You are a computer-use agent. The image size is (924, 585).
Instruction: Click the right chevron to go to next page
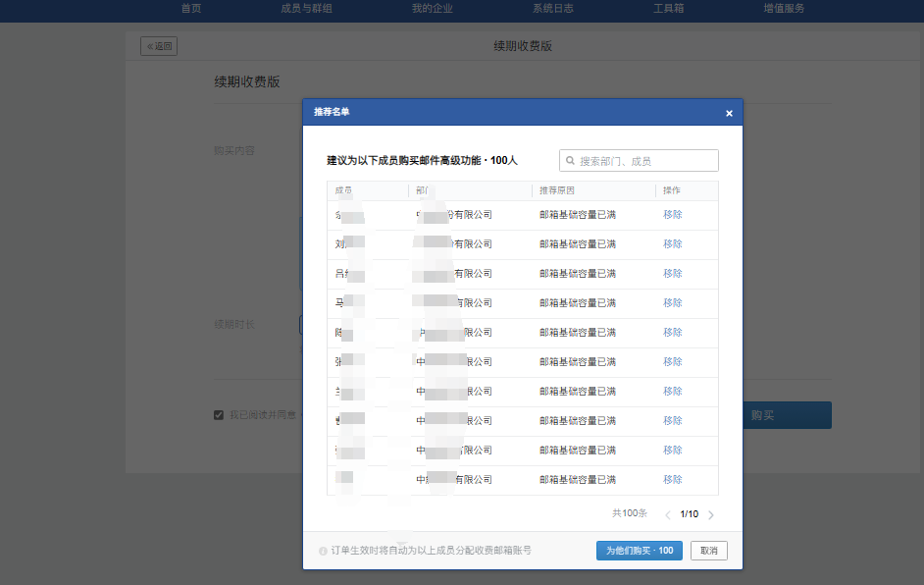[x=711, y=513]
